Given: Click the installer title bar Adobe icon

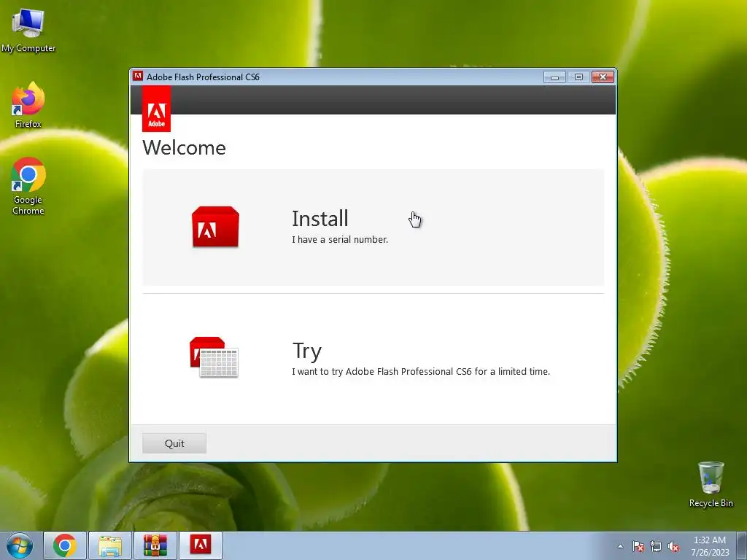Looking at the screenshot, I should (138, 77).
